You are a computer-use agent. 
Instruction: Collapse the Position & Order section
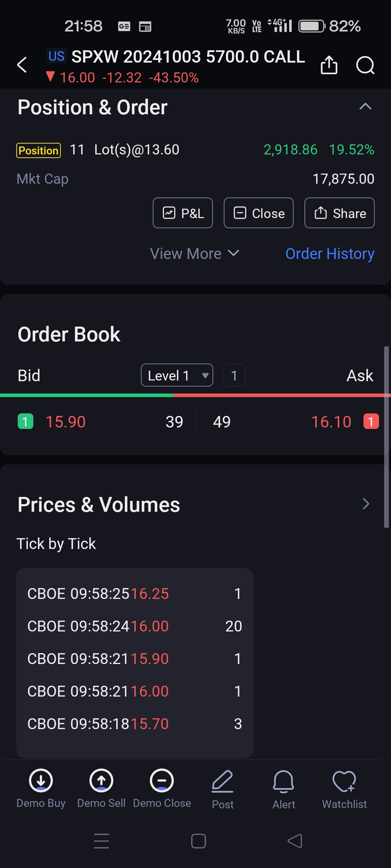(365, 106)
